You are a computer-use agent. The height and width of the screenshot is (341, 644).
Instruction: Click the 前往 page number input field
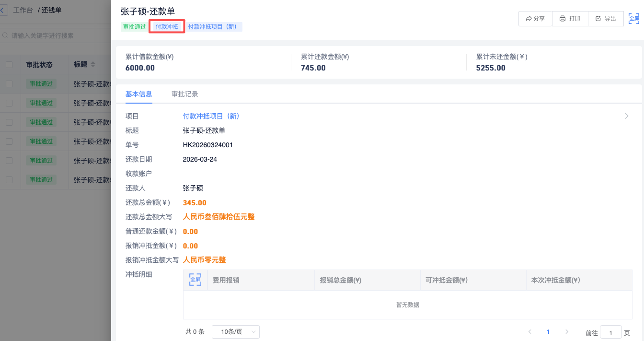coord(610,332)
